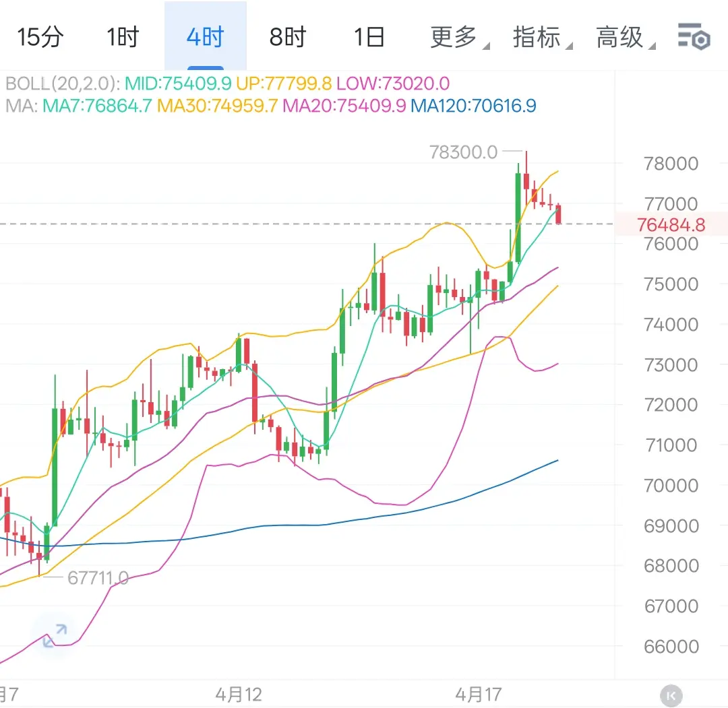The height and width of the screenshot is (708, 728).
Task: Click the MA120:70616.9 label
Action: click(473, 106)
